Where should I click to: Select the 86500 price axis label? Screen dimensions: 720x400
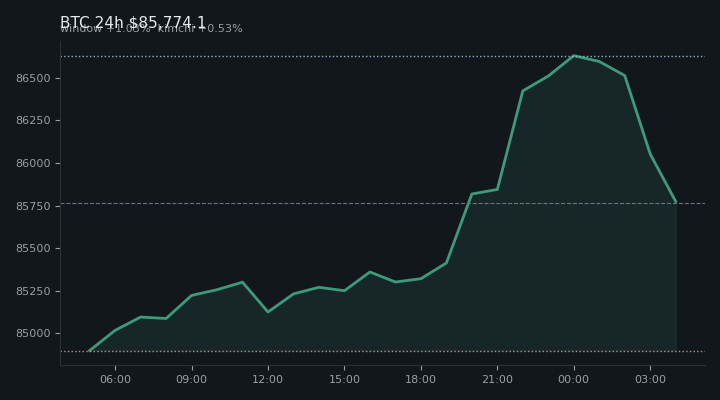coord(33,78)
